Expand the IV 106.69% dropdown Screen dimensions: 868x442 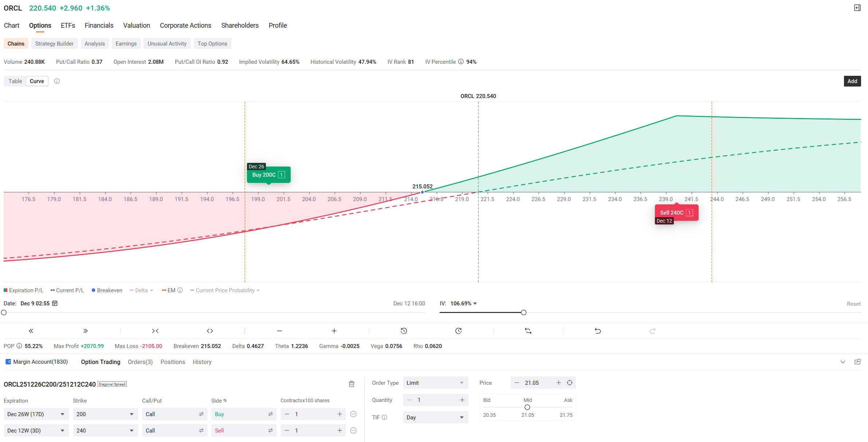[475, 304]
